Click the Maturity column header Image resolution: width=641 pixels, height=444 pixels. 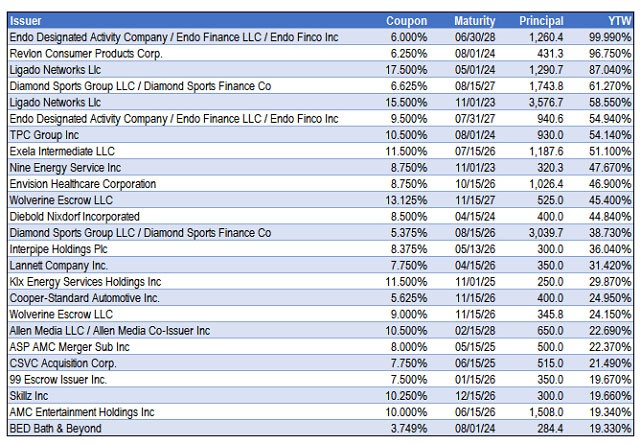[x=475, y=21]
